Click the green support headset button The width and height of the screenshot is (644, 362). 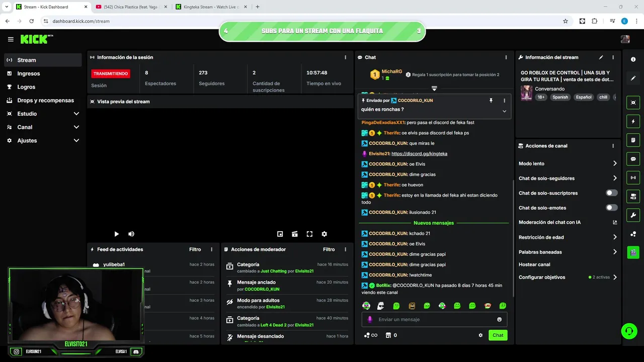point(628,331)
